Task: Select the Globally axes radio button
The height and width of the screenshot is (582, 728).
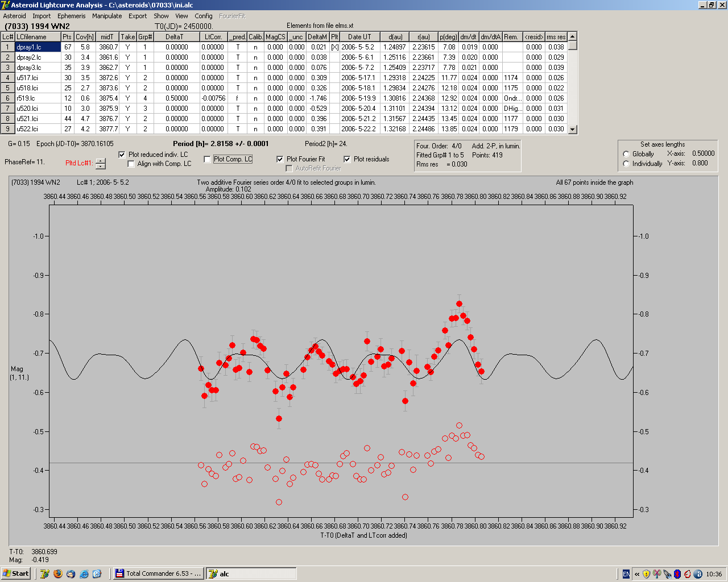Action: tap(626, 154)
